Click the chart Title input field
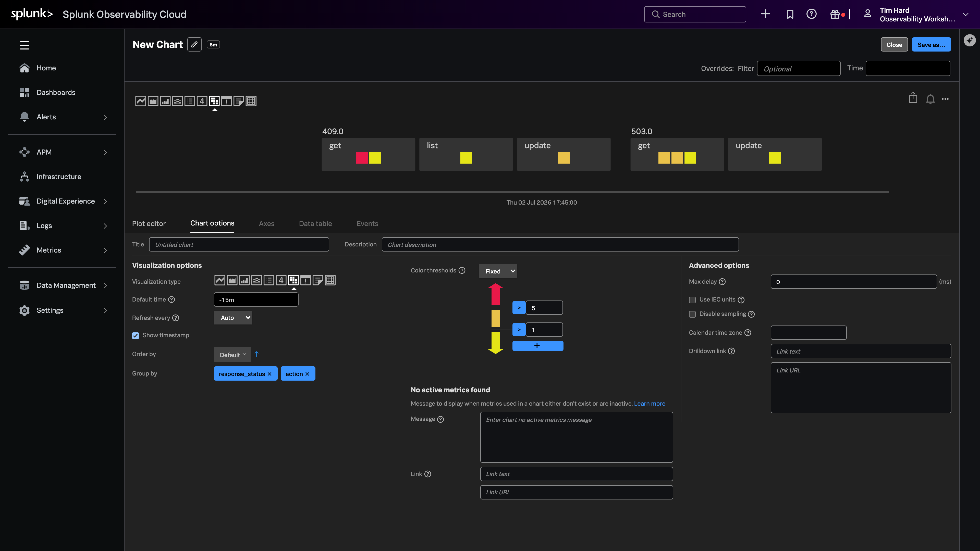 tap(239, 245)
